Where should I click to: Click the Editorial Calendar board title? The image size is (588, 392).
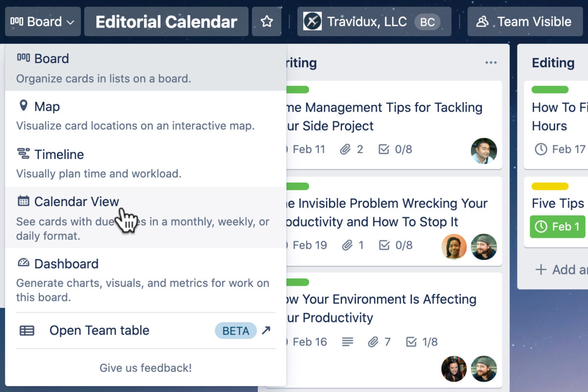pyautogui.click(x=166, y=21)
